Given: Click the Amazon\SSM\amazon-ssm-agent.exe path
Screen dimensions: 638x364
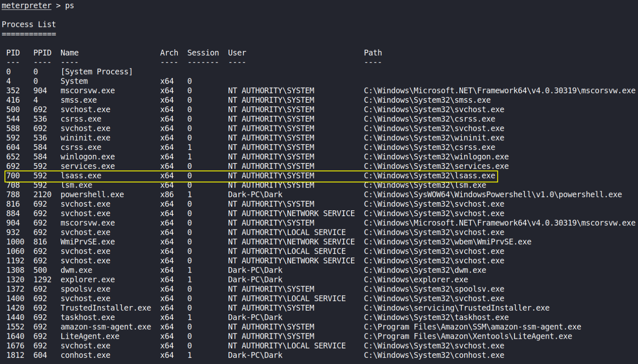Looking at the screenshot, I should (472, 327).
